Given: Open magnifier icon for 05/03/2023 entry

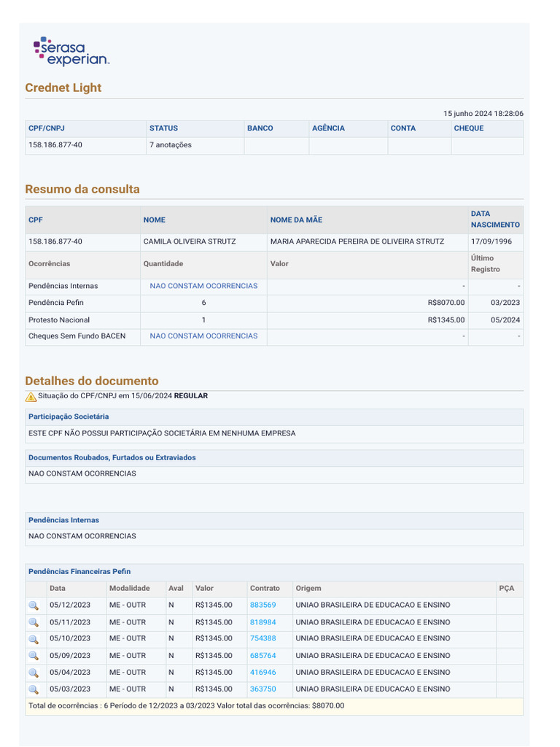Looking at the screenshot, I should point(34,689).
